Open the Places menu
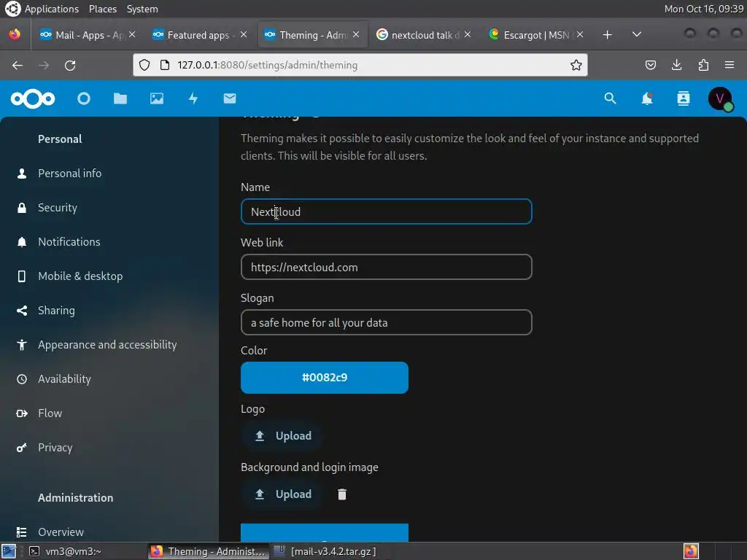The width and height of the screenshot is (747, 560). (103, 9)
